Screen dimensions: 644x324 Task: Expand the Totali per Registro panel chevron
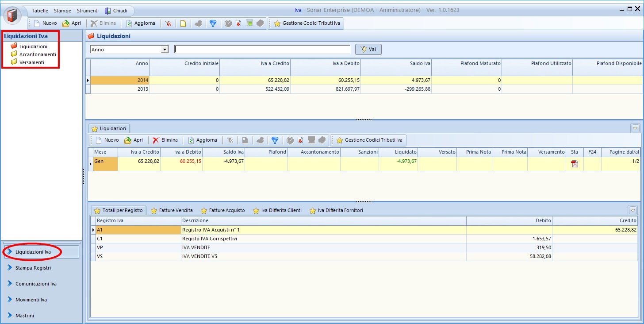pos(633,210)
